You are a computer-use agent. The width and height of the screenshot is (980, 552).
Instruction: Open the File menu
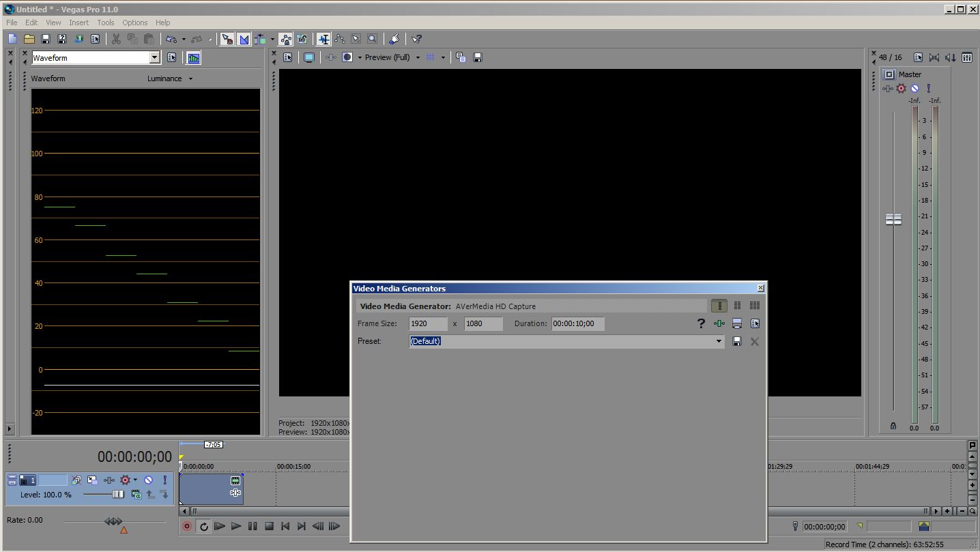tap(12, 23)
